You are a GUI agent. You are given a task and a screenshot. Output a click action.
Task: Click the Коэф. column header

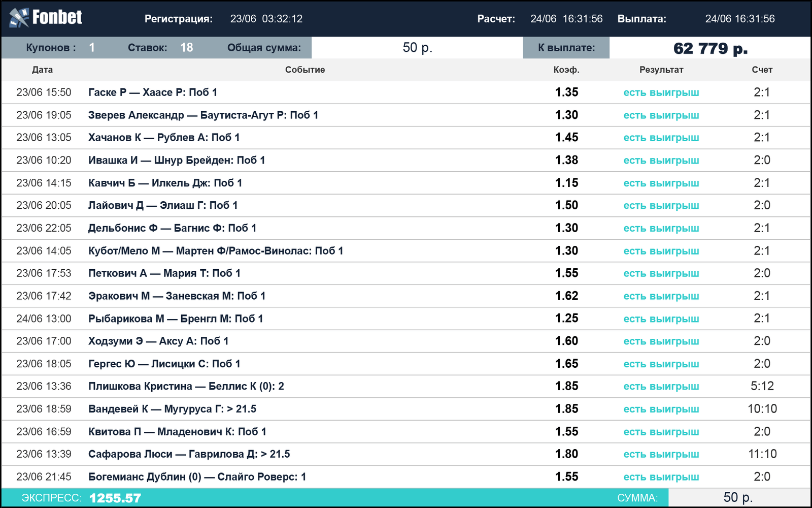pos(566,70)
